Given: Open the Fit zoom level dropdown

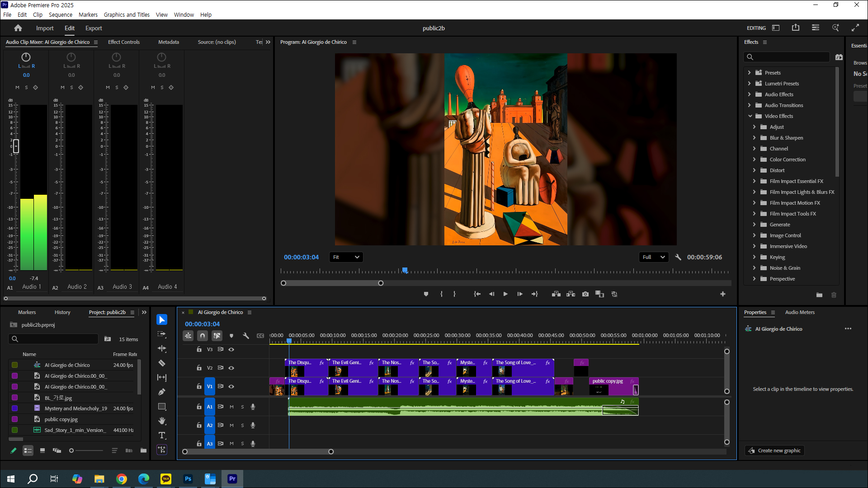Looking at the screenshot, I should click(346, 257).
